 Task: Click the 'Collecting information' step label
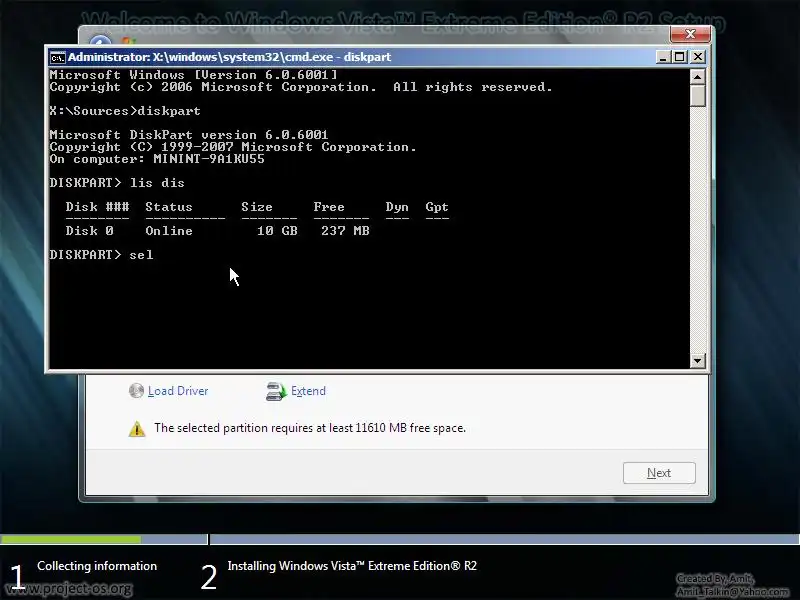(x=97, y=566)
